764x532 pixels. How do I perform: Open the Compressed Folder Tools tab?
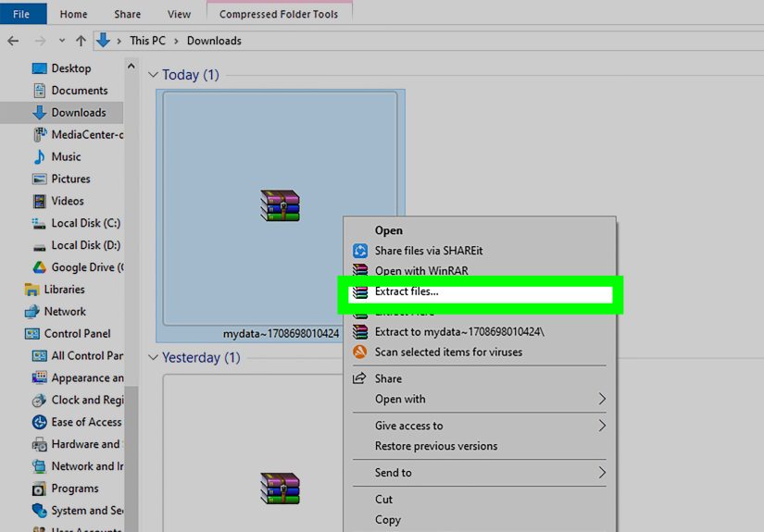279,14
